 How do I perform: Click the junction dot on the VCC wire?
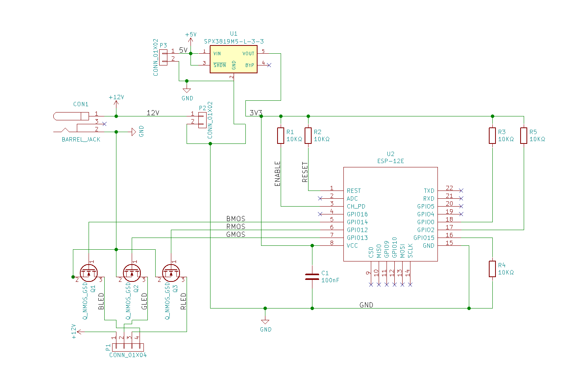click(312, 245)
